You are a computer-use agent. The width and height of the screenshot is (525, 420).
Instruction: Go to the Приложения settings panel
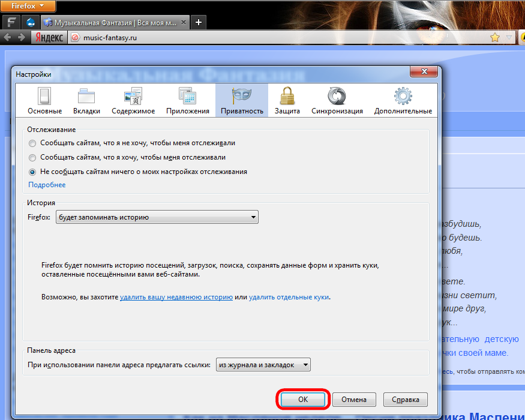(187, 100)
